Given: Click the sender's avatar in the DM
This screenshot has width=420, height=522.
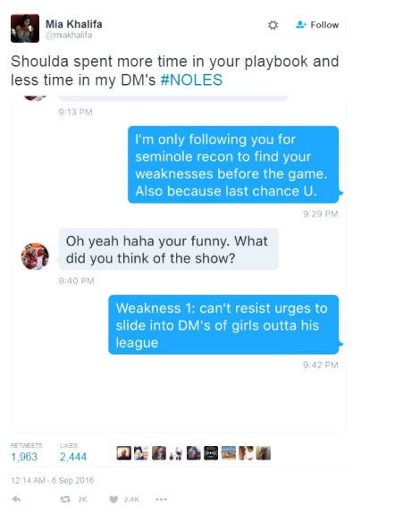Looking at the screenshot, I should tap(35, 256).
